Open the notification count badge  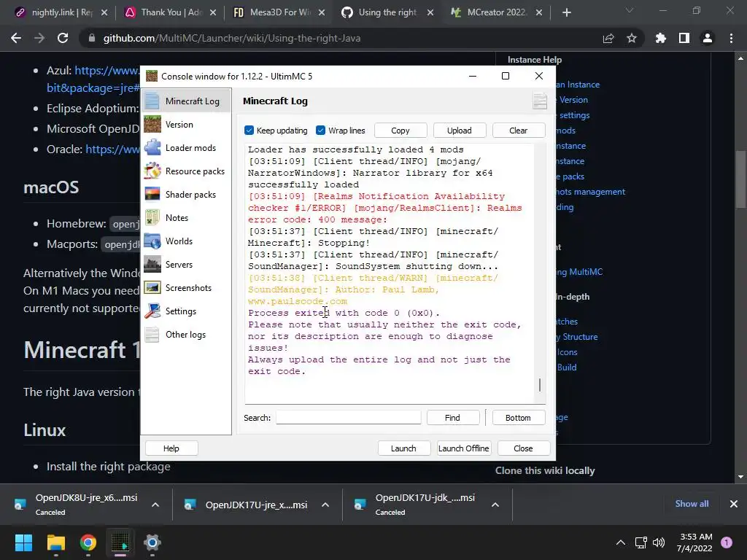tap(727, 542)
